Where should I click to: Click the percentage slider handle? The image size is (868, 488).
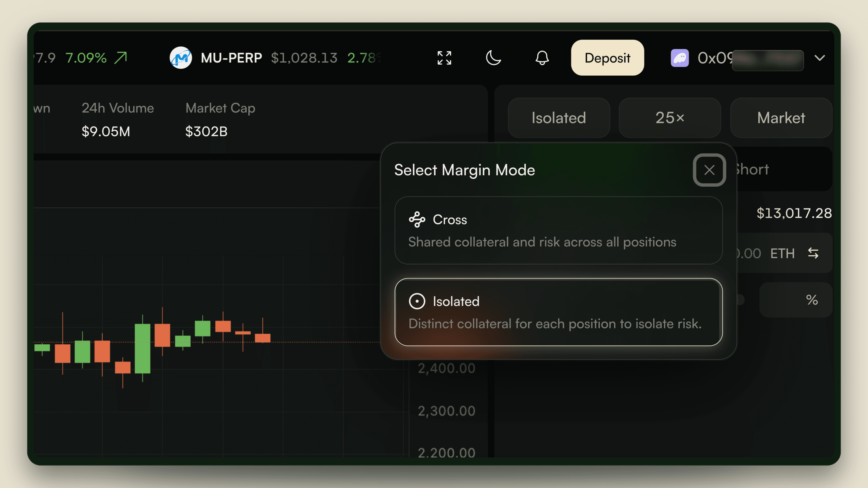pos(740,299)
